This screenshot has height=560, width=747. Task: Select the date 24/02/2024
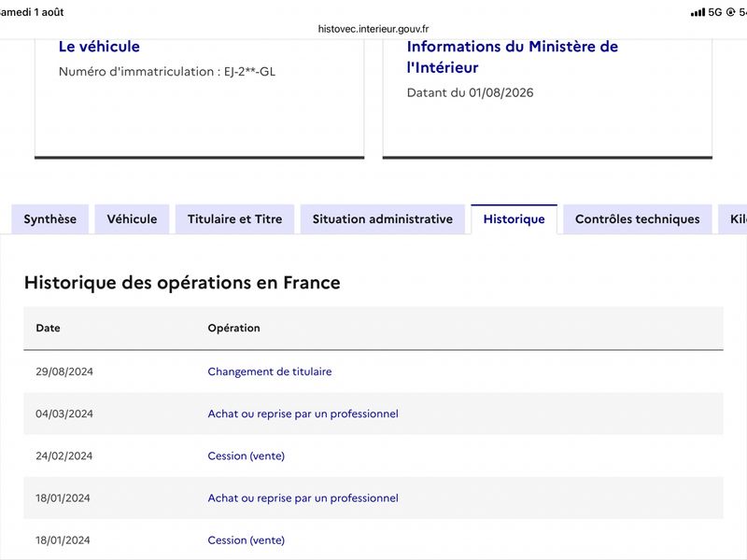[64, 455]
